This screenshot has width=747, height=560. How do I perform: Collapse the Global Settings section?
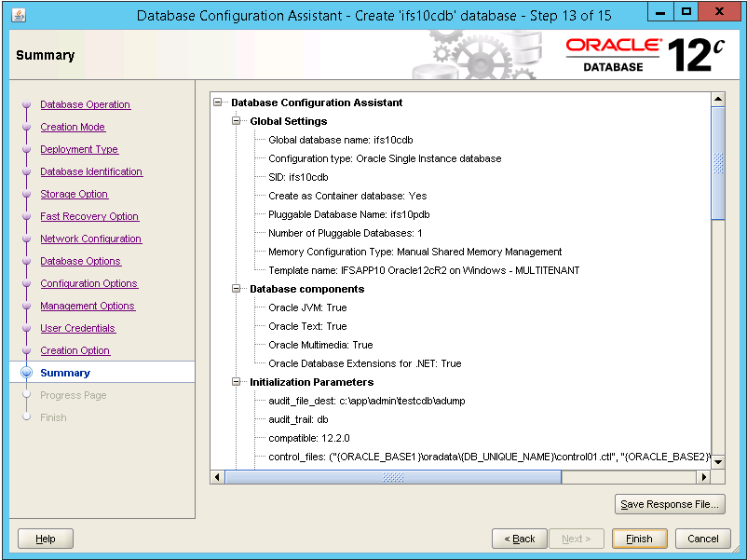(x=237, y=121)
